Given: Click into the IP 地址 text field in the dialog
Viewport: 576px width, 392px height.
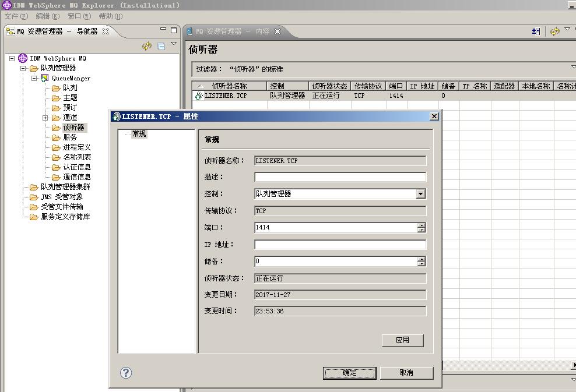Looking at the screenshot, I should pos(340,245).
